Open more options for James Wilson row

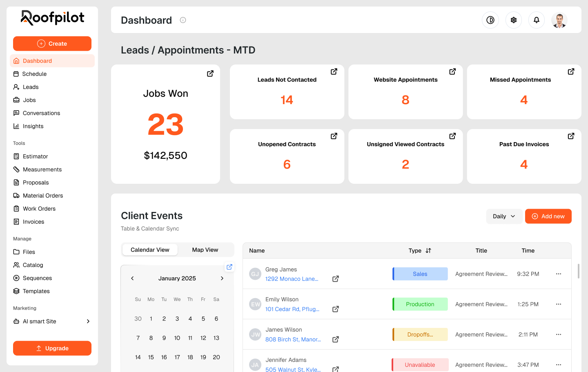coord(559,334)
